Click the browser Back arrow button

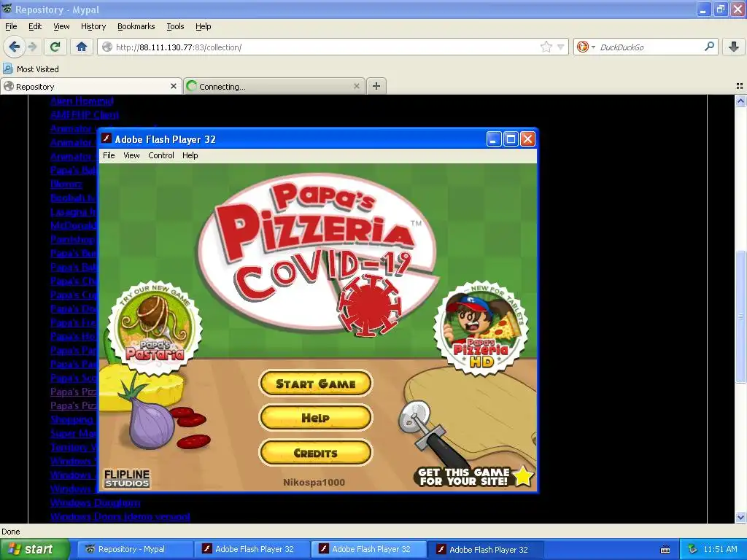(14, 47)
